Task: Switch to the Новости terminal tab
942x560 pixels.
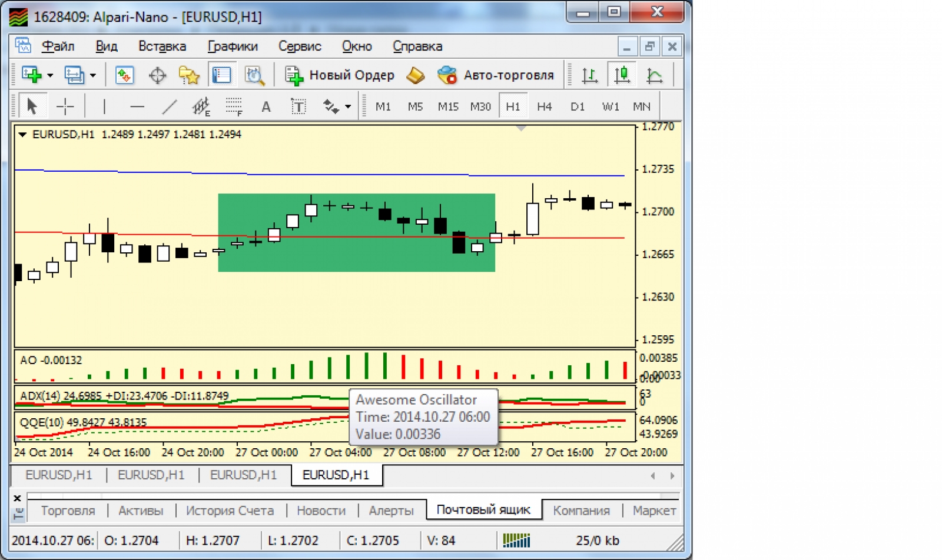Action: 321,511
